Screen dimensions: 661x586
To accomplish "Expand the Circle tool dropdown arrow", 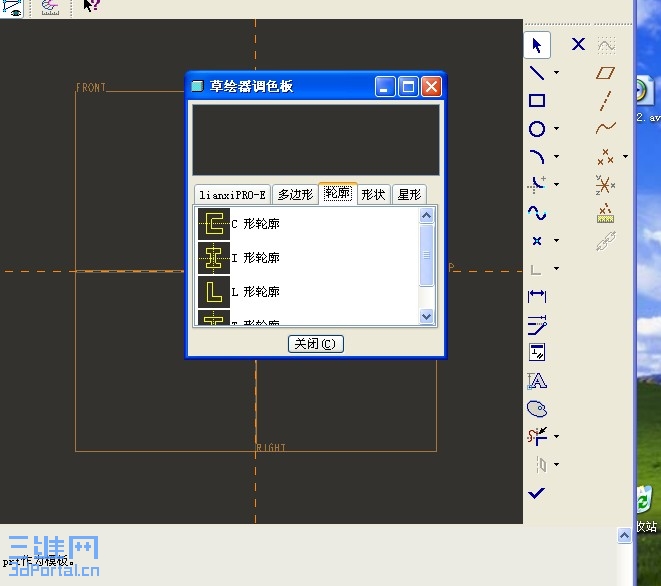I will 556,128.
